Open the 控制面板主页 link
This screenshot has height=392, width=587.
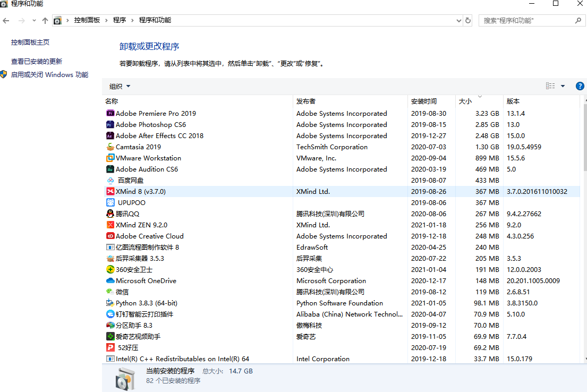tap(30, 42)
